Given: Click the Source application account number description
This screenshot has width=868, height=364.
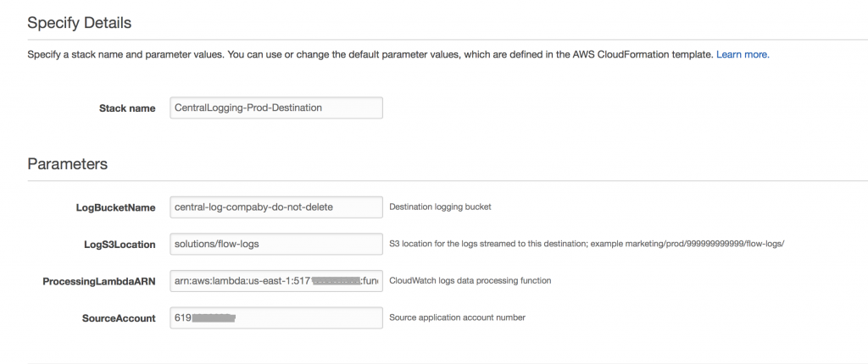Looking at the screenshot, I should (x=457, y=317).
